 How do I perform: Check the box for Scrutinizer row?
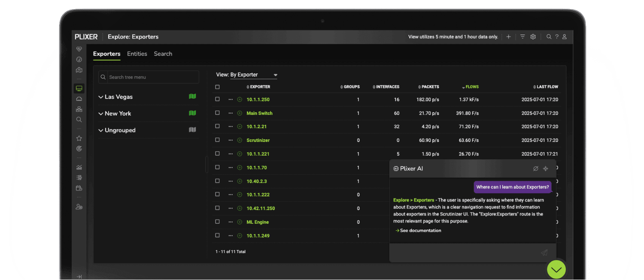tap(217, 140)
